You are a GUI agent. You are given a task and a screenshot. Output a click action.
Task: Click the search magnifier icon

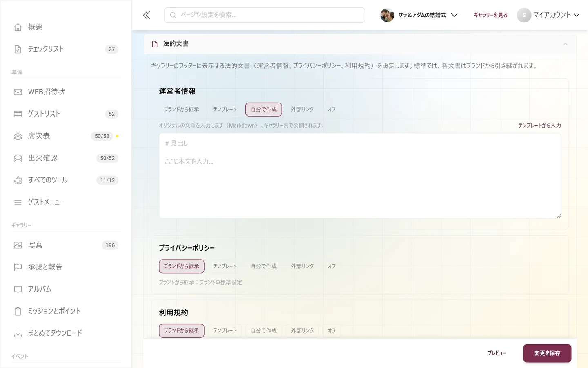[173, 15]
